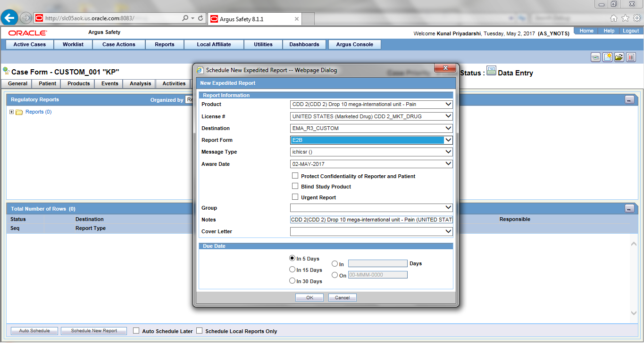Viewport: 644px width, 343px height.
Task: Open the Argus Console menu
Action: (x=354, y=44)
